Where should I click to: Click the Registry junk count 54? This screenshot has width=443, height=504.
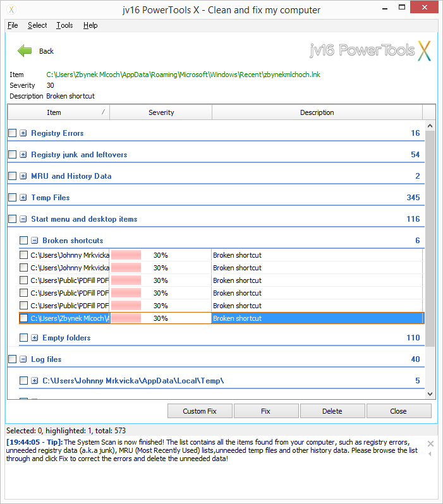(415, 155)
